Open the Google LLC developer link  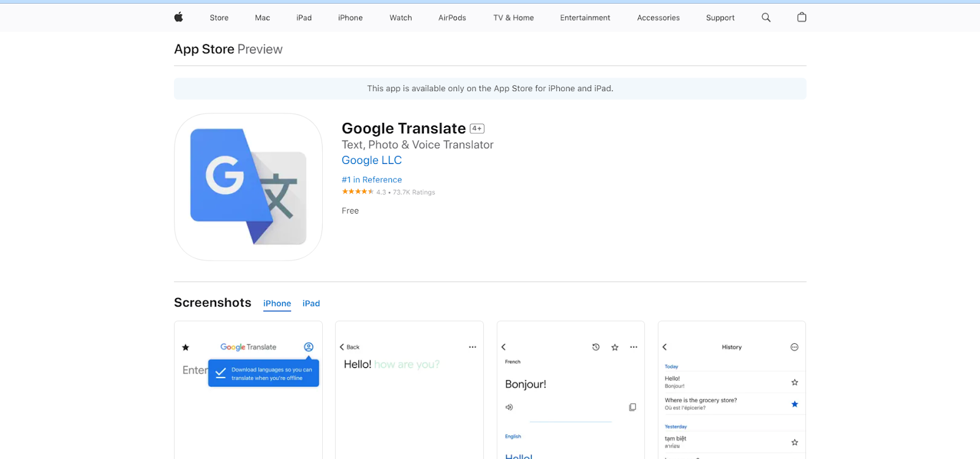tap(372, 160)
